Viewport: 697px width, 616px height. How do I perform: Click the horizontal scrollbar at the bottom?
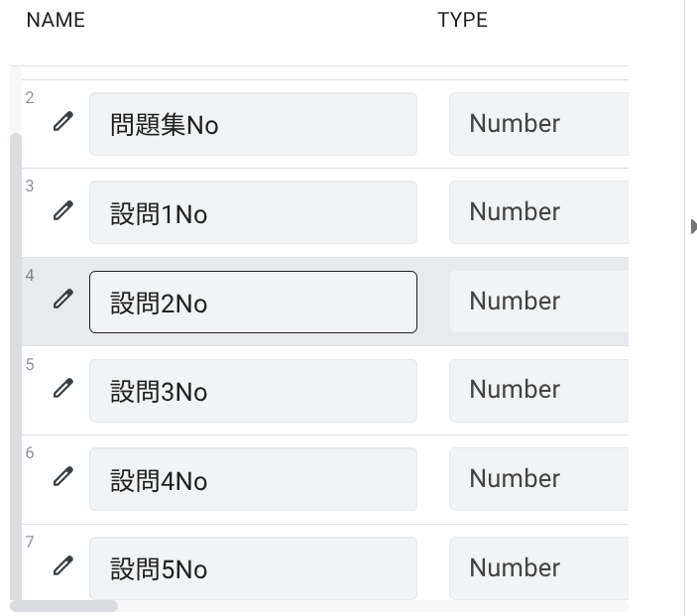pyautogui.click(x=64, y=605)
